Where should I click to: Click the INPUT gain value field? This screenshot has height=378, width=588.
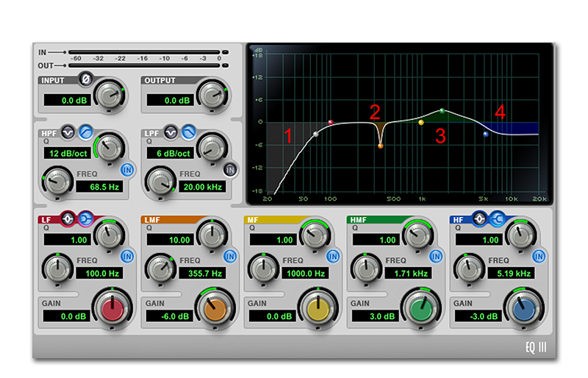[x=66, y=99]
